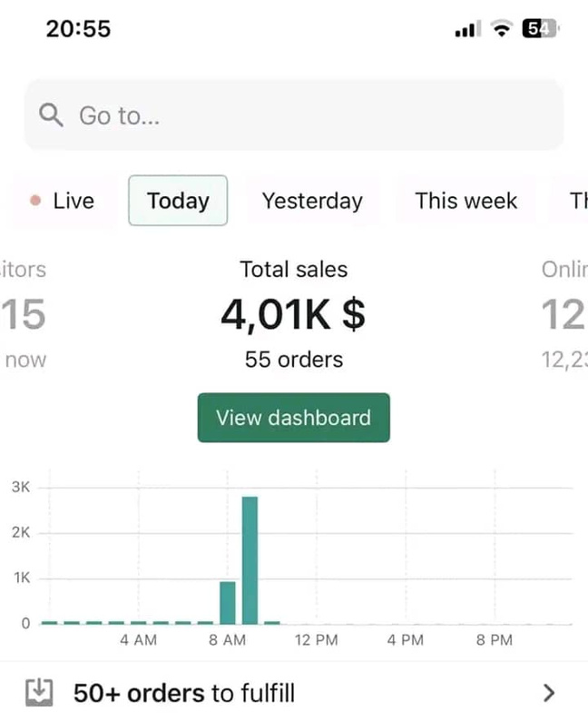Tap the 55 orders label
Screen dimensions: 588x722
293,360
